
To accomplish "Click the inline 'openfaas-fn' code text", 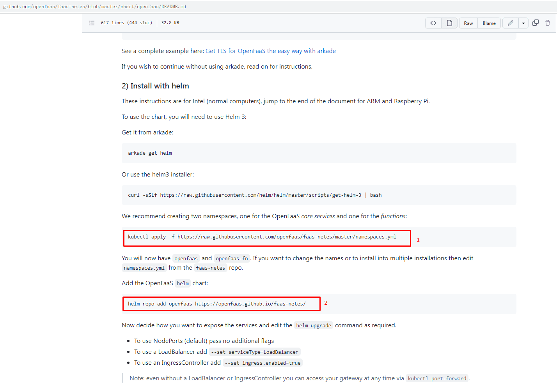I will (x=232, y=258).
